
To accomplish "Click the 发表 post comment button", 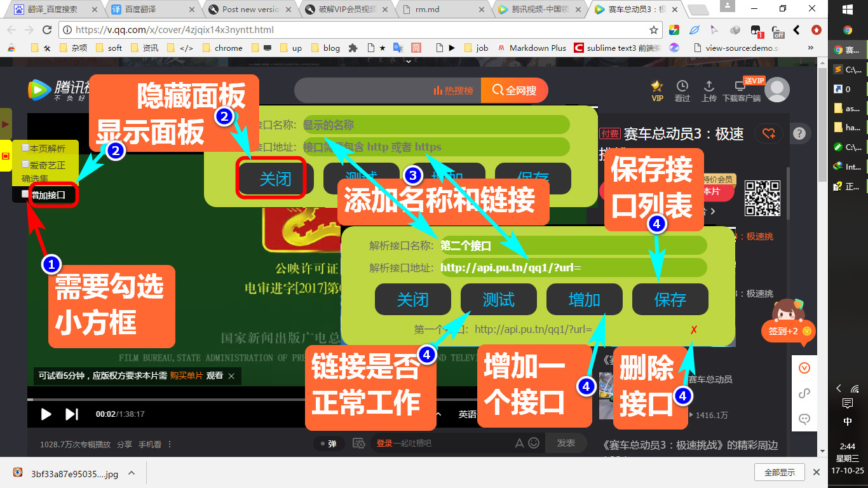I will [x=566, y=443].
